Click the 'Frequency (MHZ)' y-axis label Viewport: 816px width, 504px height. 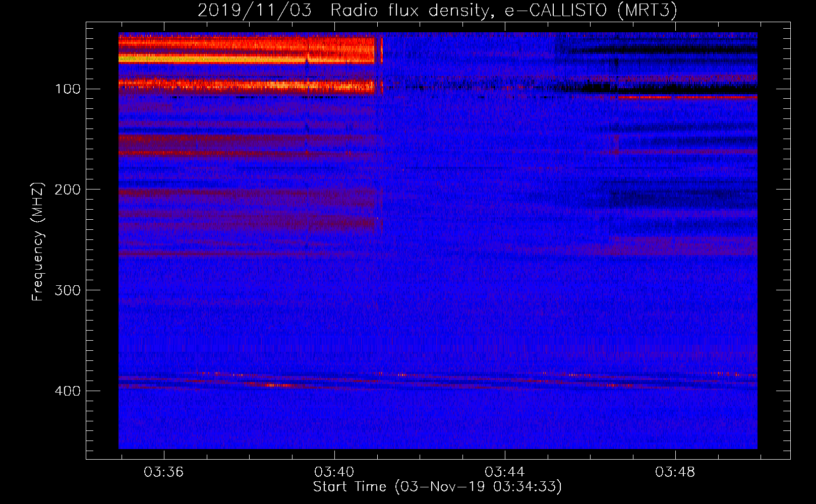[x=38, y=242]
